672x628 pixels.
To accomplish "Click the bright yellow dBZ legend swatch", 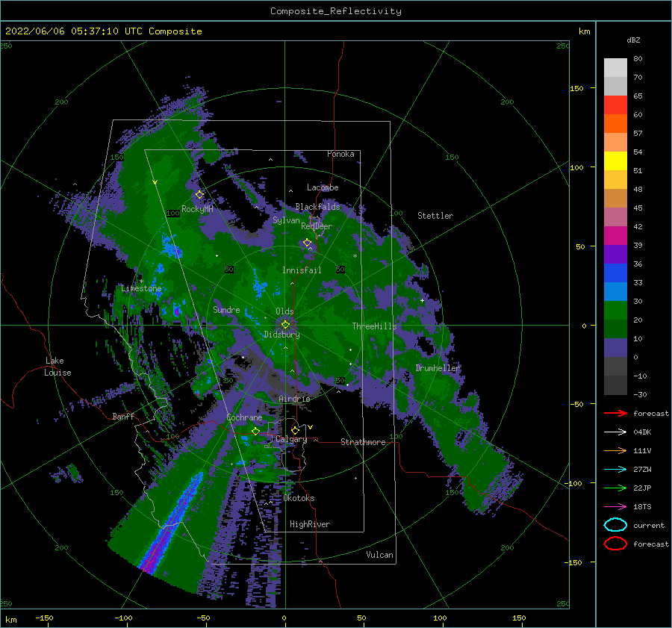I will tap(615, 161).
